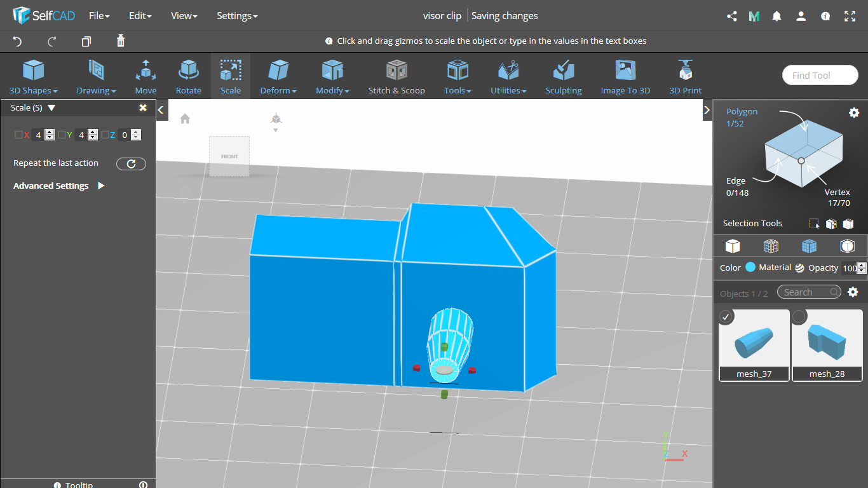Open the user account icon
Screen dimensions: 868x488
click(801, 17)
